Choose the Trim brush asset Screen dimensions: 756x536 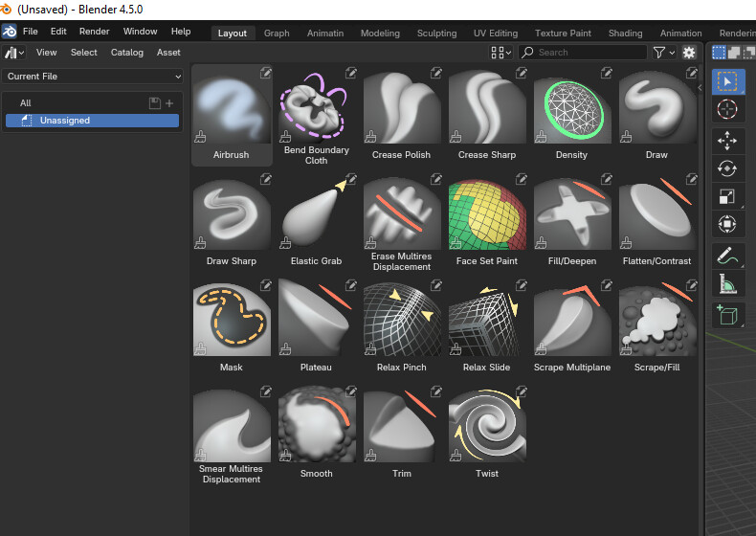tap(402, 434)
